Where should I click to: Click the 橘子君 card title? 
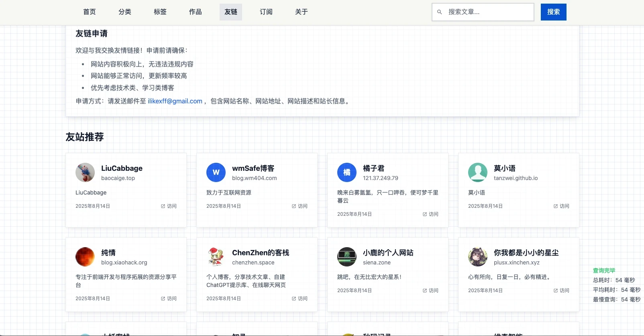coord(374,168)
